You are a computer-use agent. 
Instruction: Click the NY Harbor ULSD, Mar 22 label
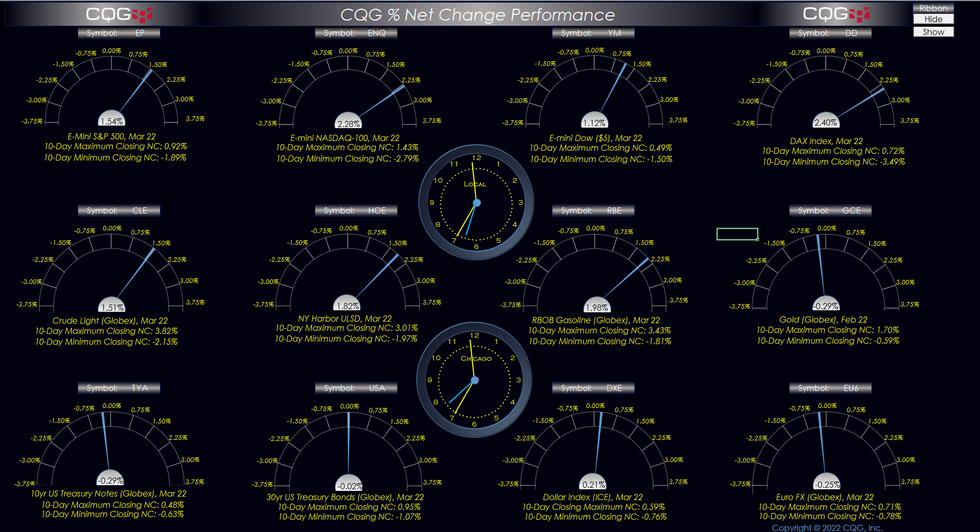pos(345,318)
